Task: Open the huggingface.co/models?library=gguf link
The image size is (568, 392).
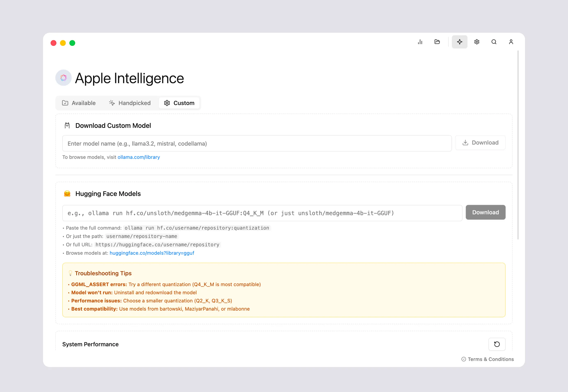Action: [152, 253]
